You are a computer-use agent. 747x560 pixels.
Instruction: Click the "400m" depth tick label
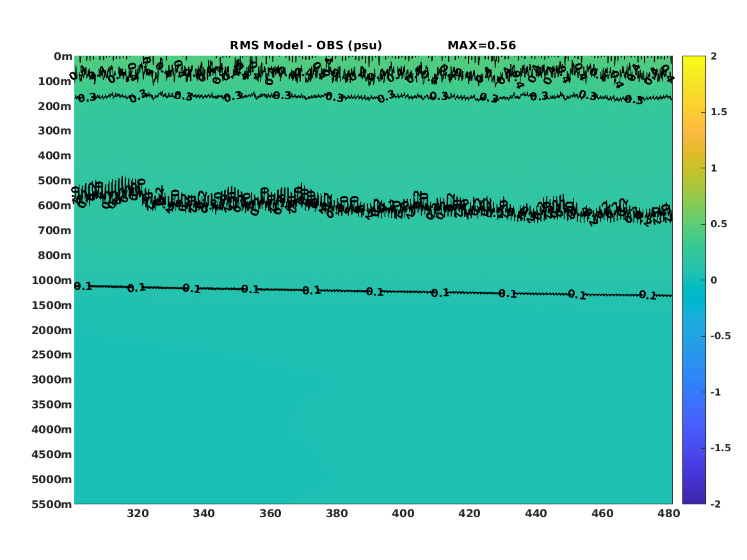coord(55,156)
